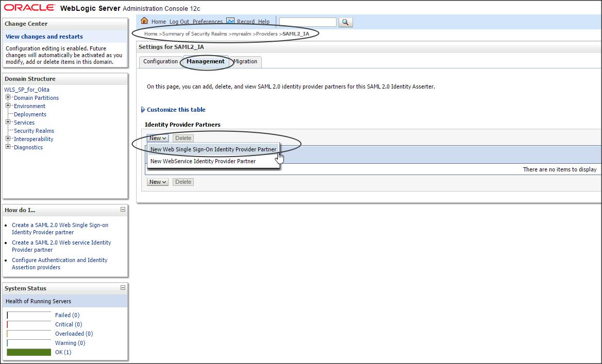Image resolution: width=602 pixels, height=364 pixels.
Task: Click the Record icon in toolbar
Action: point(230,21)
